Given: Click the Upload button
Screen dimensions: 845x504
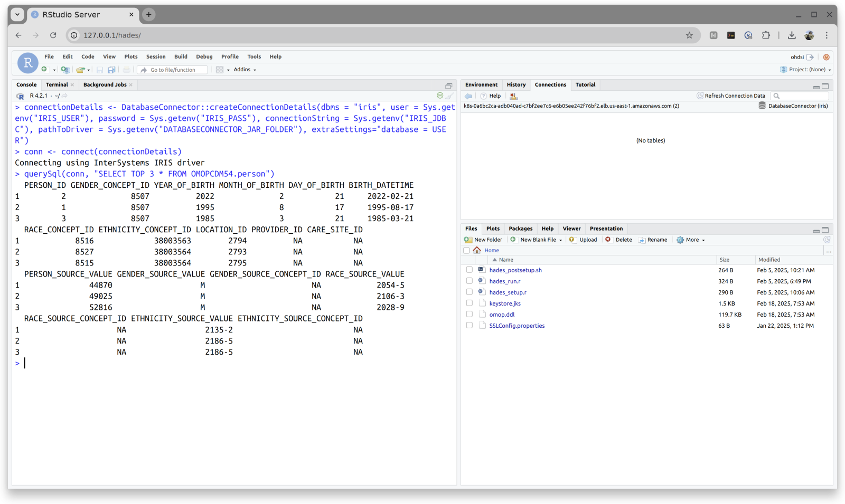Looking at the screenshot, I should 583,240.
